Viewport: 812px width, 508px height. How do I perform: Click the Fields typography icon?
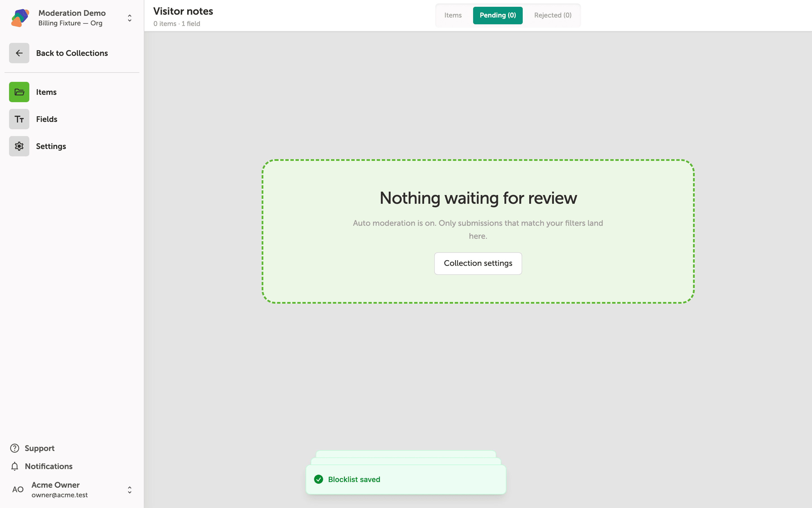tap(19, 119)
